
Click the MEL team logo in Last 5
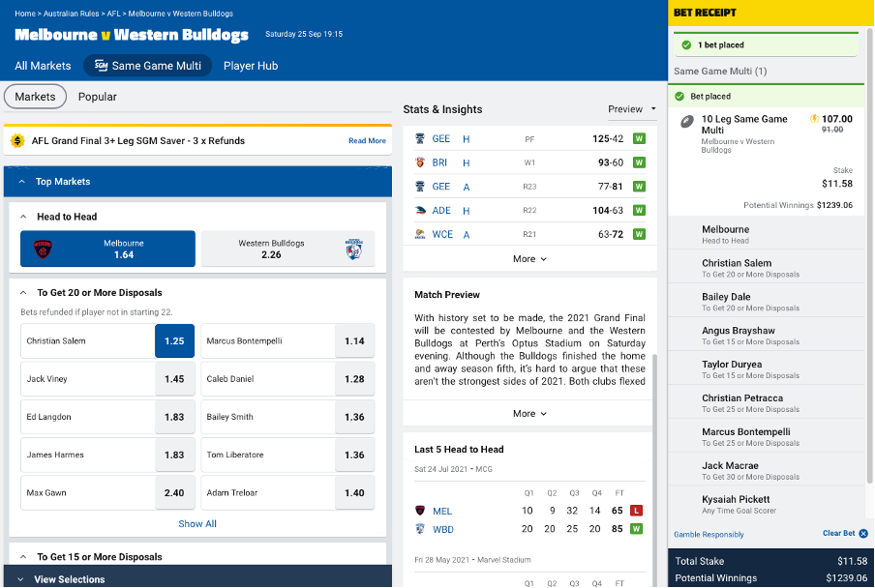pos(420,511)
